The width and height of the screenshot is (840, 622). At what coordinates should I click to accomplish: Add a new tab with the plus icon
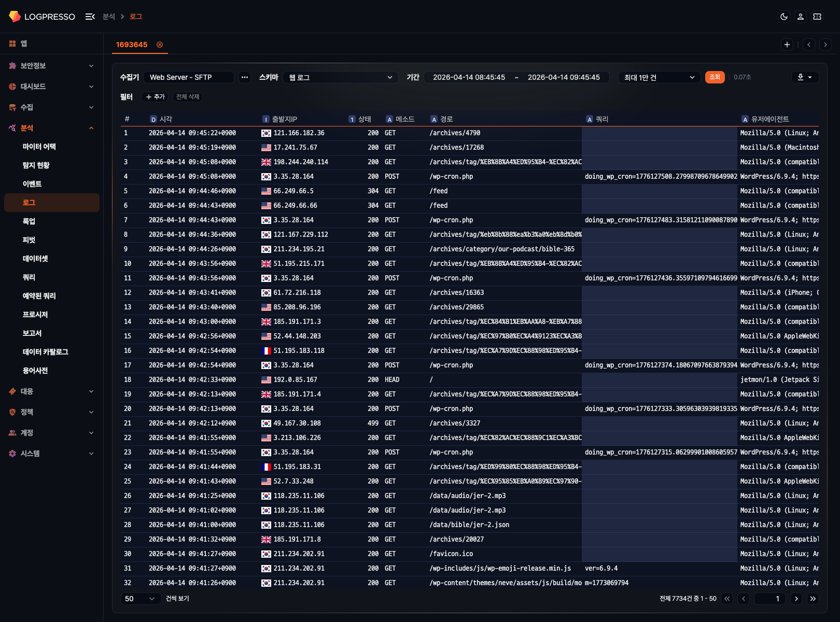coord(787,45)
